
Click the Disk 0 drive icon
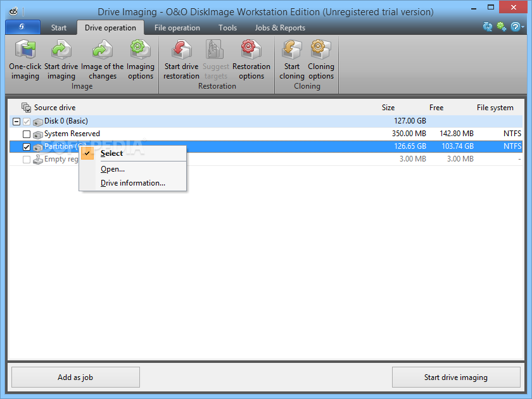tap(37, 122)
